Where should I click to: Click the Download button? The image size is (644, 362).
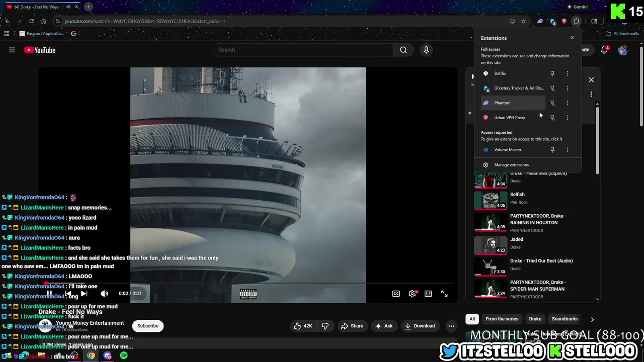(420, 326)
